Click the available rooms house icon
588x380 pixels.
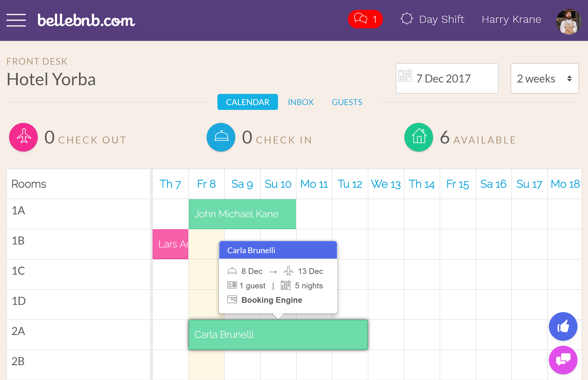(x=418, y=138)
